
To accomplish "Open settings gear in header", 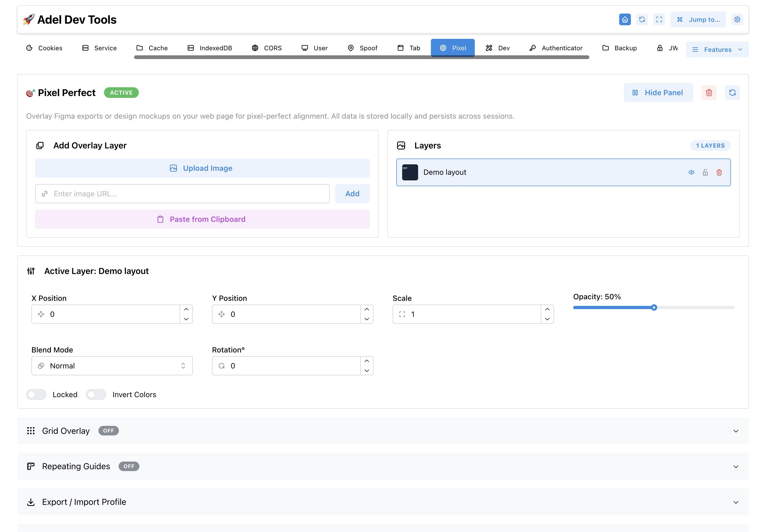I will (737, 19).
